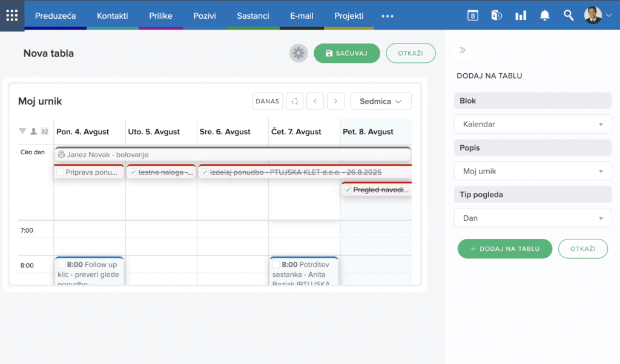This screenshot has width=620, height=364.
Task: Cancel adding with side panel OTKAŽI
Action: [x=583, y=249]
